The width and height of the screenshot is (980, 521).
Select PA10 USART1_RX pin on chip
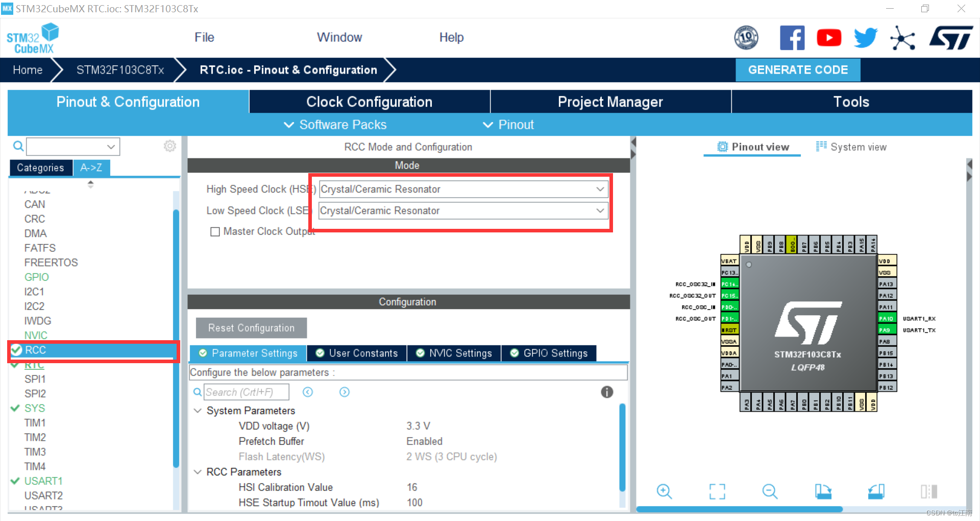coord(887,318)
